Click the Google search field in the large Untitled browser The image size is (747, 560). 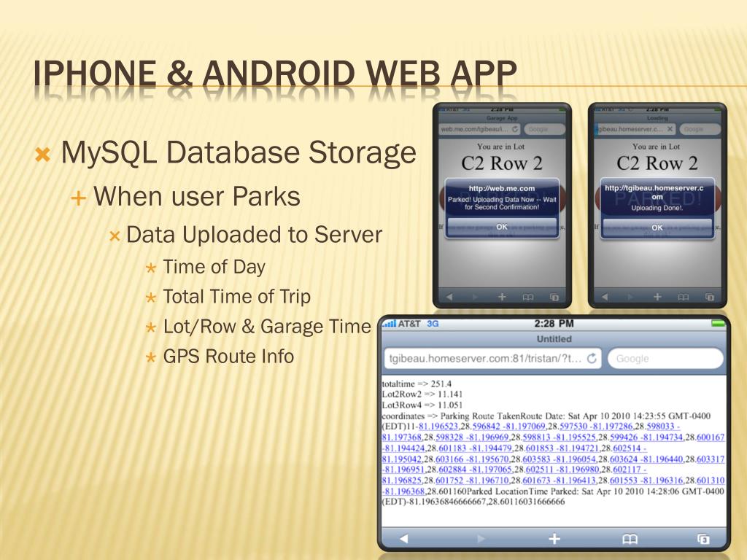tap(665, 359)
